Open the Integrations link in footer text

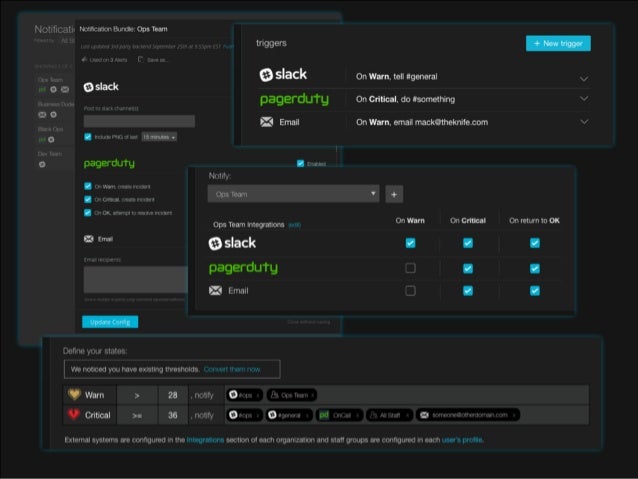[205, 440]
